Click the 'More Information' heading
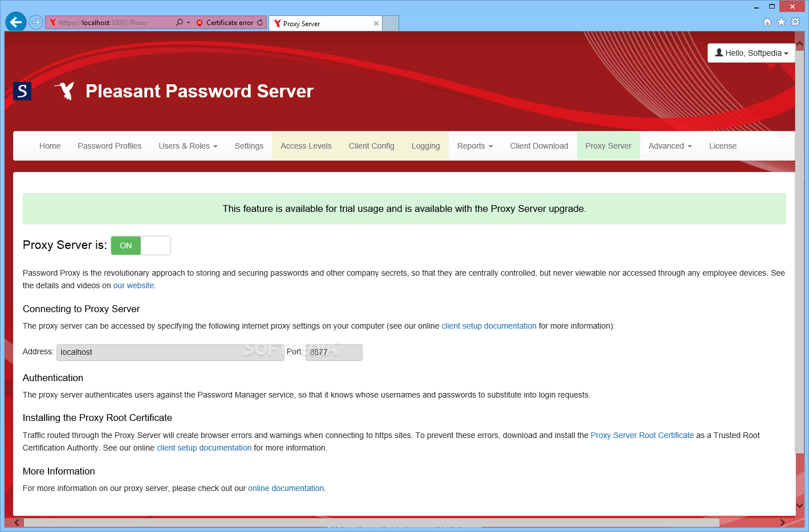The width and height of the screenshot is (809, 532). pyautogui.click(x=59, y=471)
